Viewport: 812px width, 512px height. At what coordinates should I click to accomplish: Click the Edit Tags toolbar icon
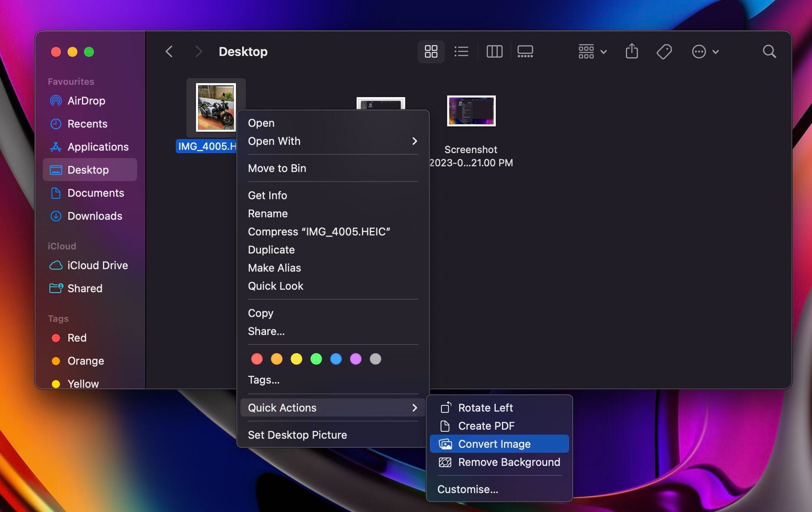pos(664,51)
